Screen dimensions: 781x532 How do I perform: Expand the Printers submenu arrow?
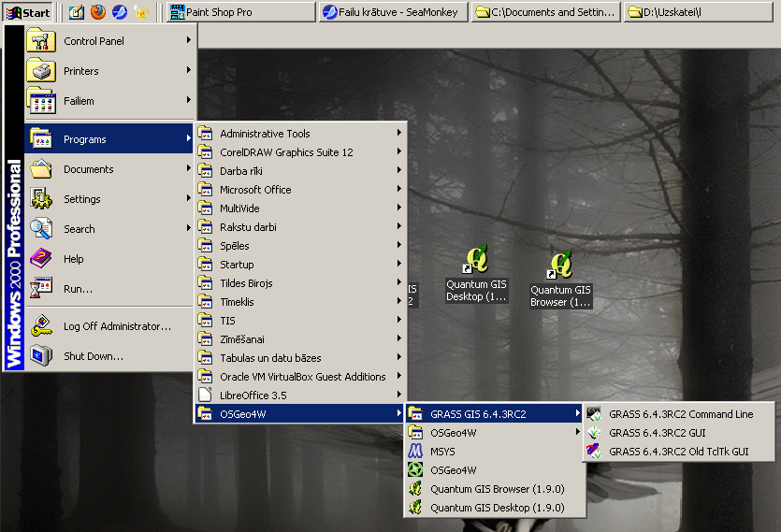coord(188,70)
